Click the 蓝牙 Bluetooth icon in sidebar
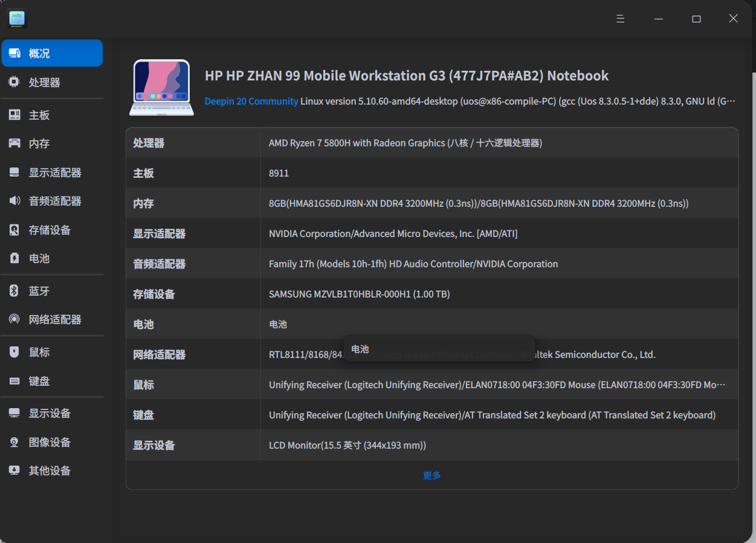756x543 pixels. click(x=15, y=291)
